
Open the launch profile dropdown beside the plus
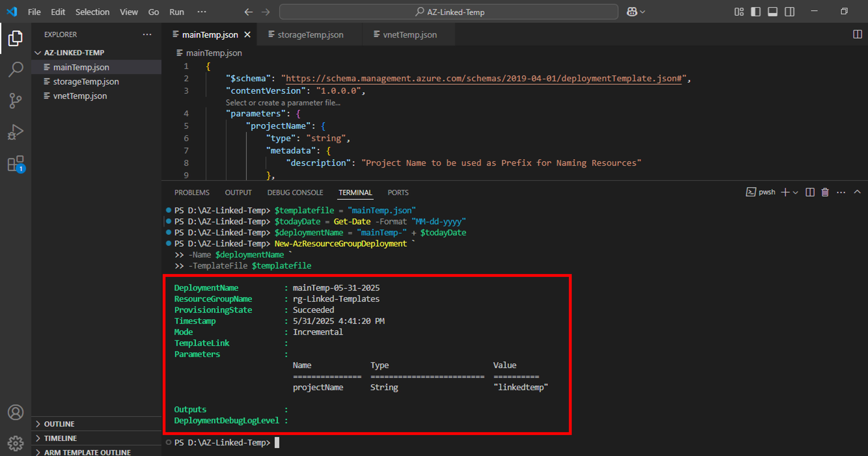pos(796,192)
